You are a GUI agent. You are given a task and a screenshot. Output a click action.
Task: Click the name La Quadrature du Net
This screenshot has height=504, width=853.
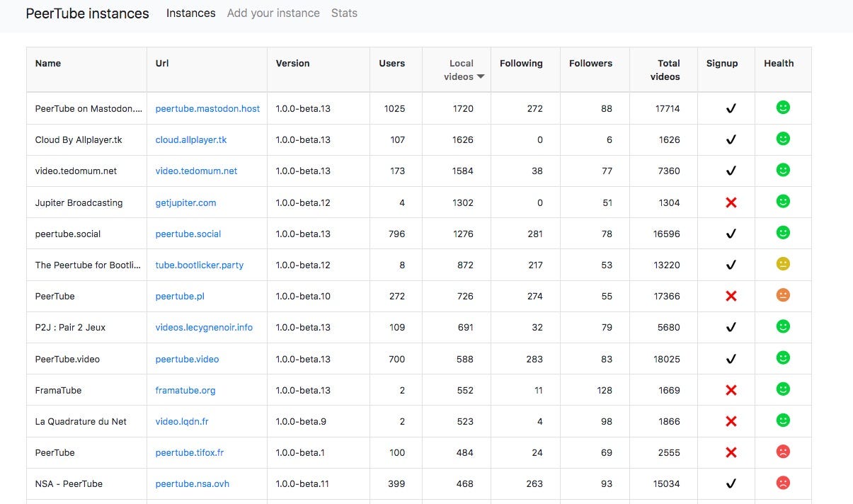(81, 421)
